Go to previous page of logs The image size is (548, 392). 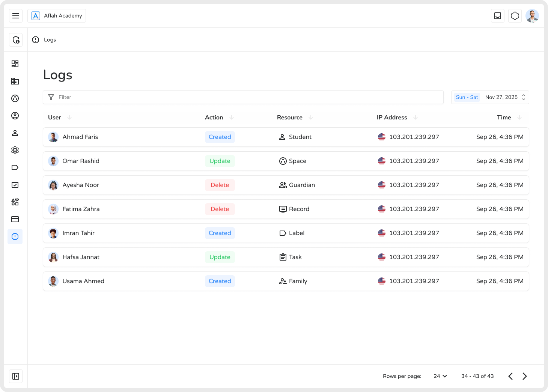coord(510,376)
